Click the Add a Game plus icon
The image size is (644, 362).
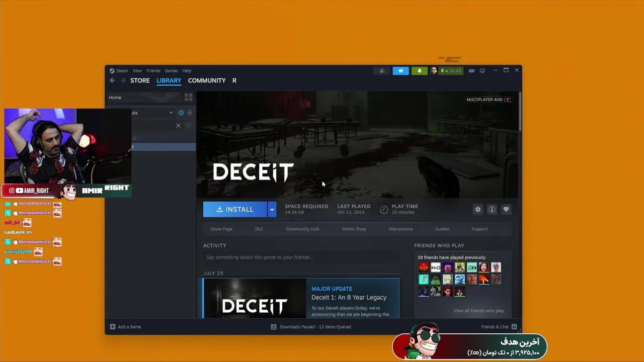[x=113, y=327]
